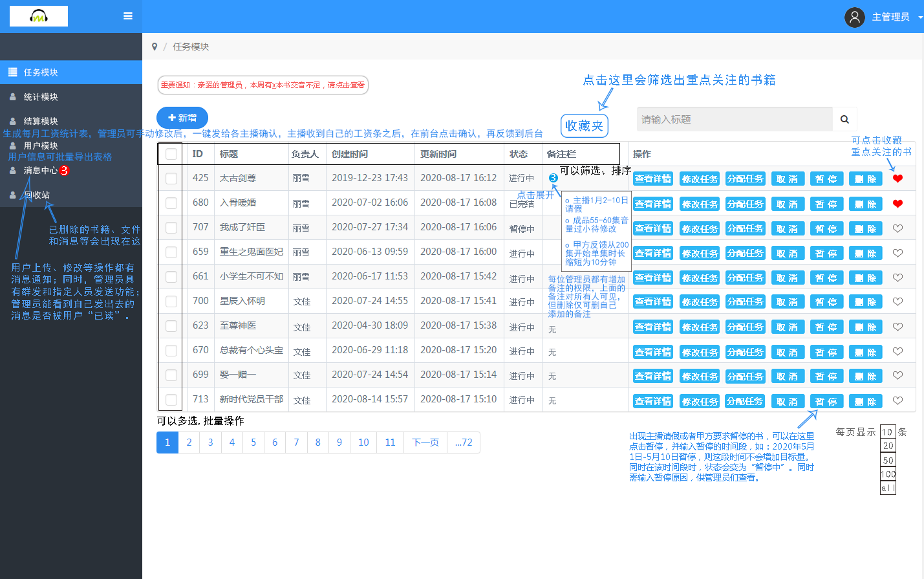Check the row checkbox for ID 425
This screenshot has width=924, height=579.
point(170,179)
